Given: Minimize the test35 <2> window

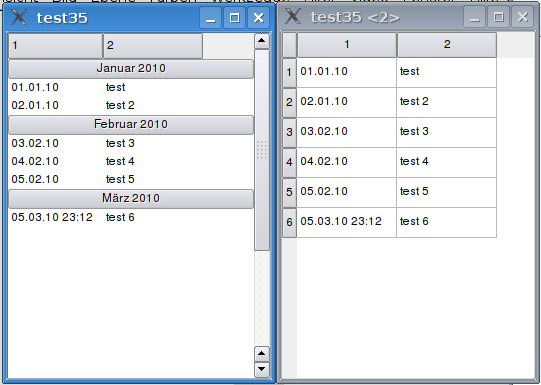Looking at the screenshot, I should [x=474, y=17].
